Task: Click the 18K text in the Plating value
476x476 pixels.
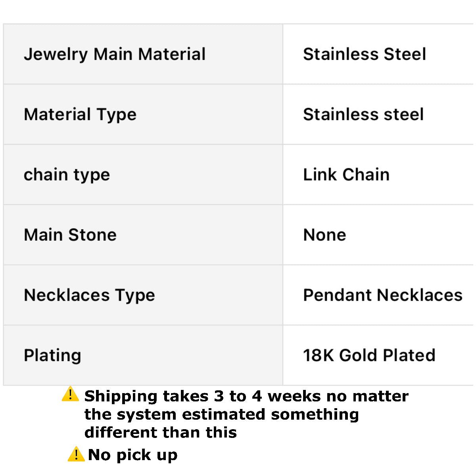Action: point(319,355)
